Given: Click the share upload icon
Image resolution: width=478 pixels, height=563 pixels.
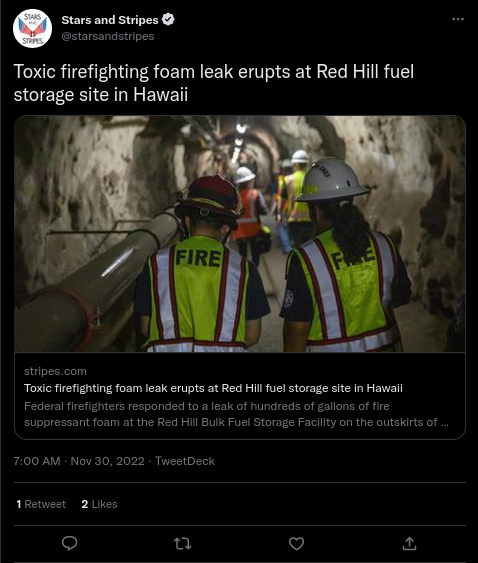Looking at the screenshot, I should coord(409,543).
